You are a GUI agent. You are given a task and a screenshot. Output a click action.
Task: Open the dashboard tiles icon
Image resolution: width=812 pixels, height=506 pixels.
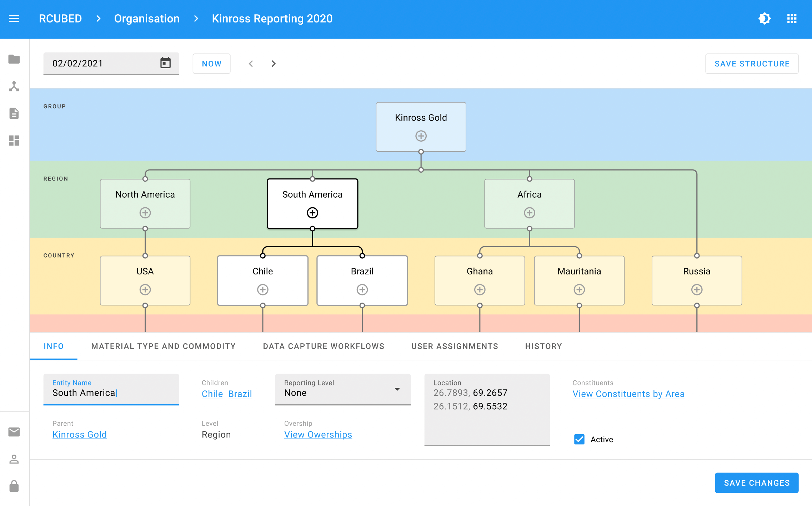(x=14, y=141)
